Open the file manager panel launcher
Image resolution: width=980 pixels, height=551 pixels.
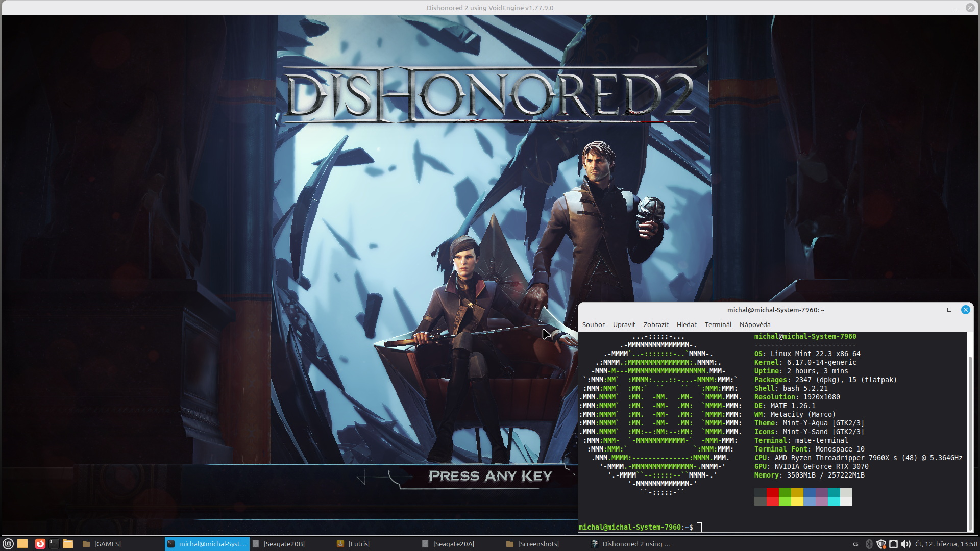click(68, 544)
